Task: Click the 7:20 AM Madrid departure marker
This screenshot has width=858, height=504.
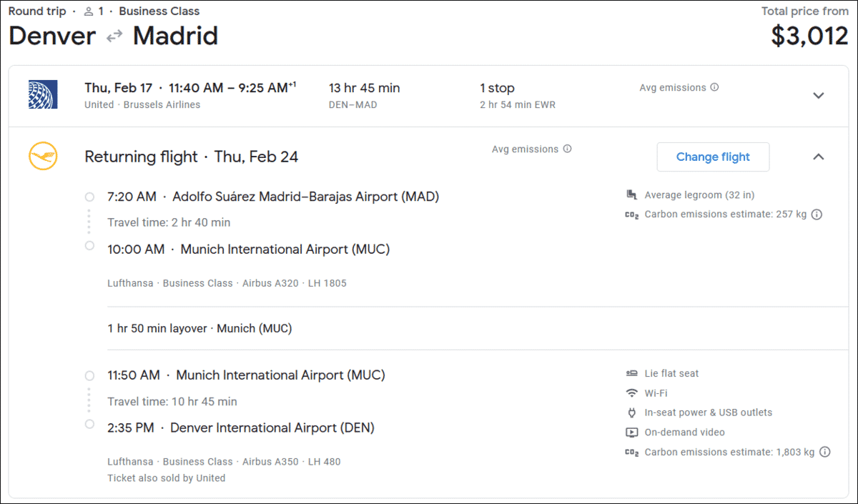Action: (x=89, y=197)
